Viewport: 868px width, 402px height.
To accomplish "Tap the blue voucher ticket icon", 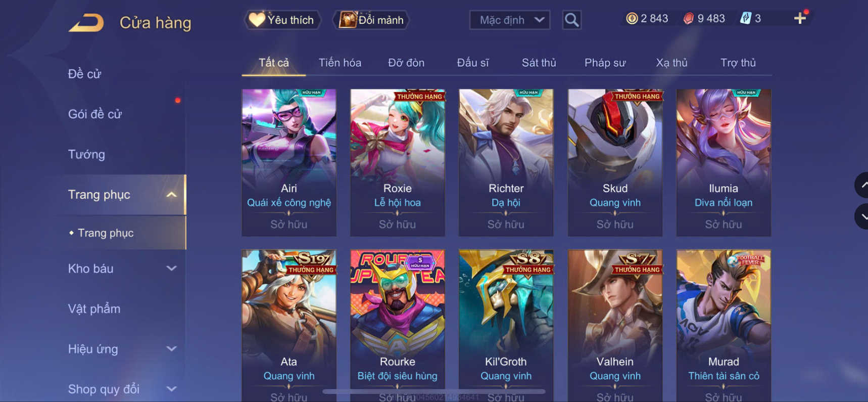I will point(745,19).
